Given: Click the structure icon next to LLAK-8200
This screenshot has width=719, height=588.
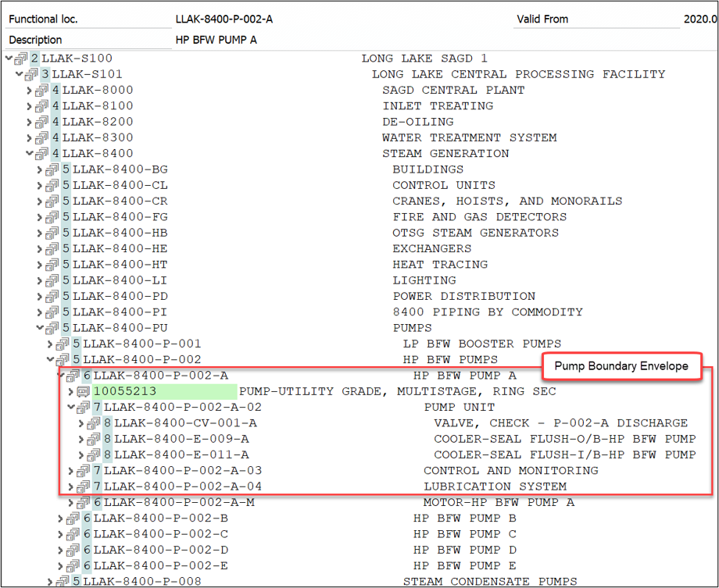Looking at the screenshot, I should pyautogui.click(x=41, y=122).
